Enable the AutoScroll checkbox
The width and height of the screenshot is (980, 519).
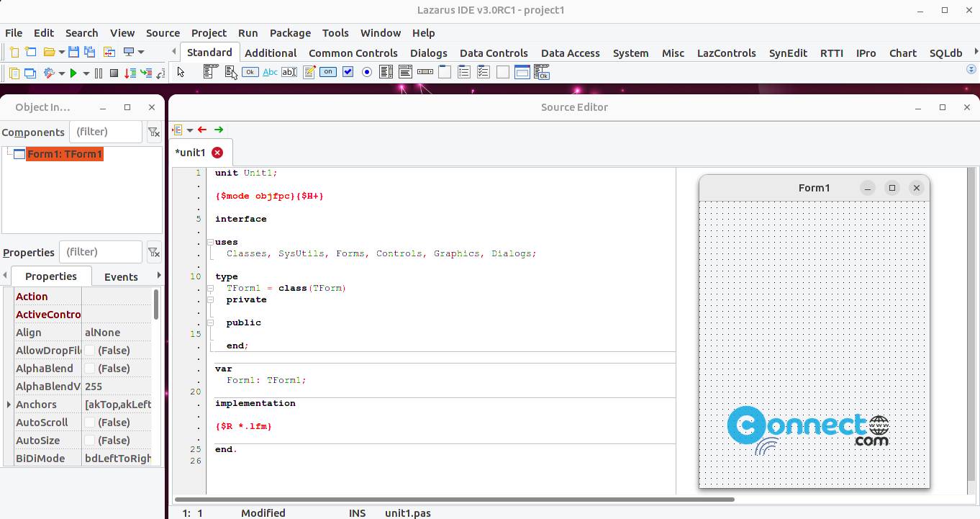tap(90, 423)
